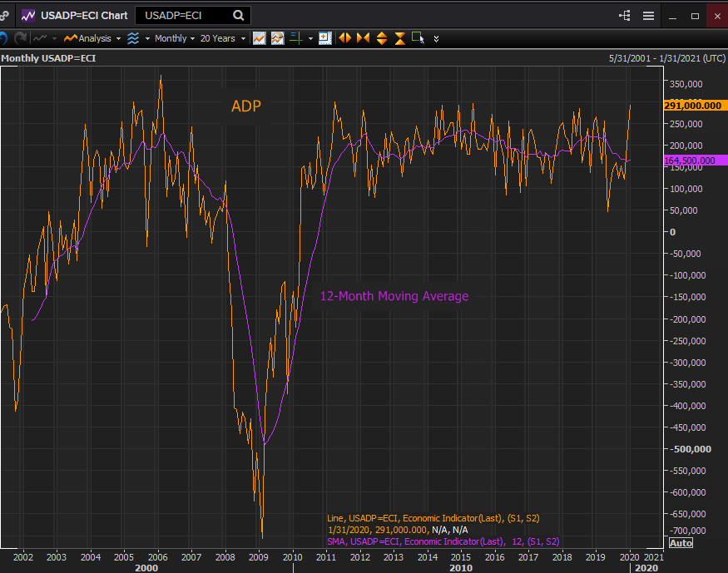Screen dimensions: 728x573
Task: Expand the vertical axis arrows icon
Action: pyautogui.click(x=382, y=38)
